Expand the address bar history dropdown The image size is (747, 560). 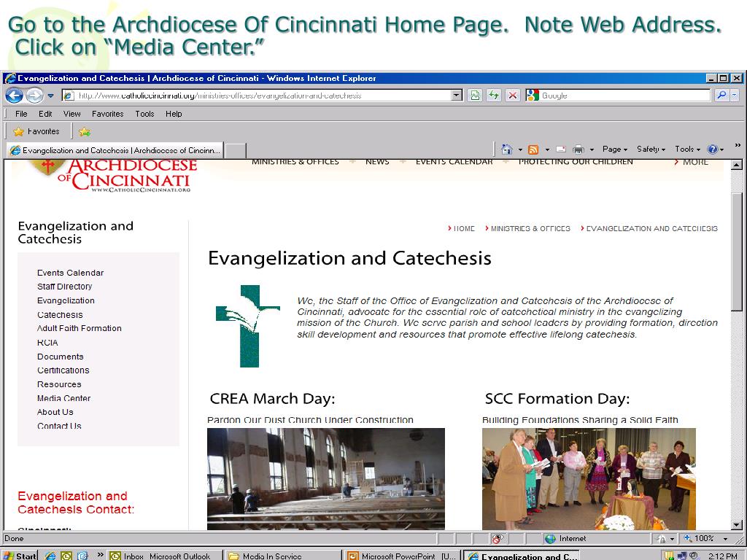457,96
